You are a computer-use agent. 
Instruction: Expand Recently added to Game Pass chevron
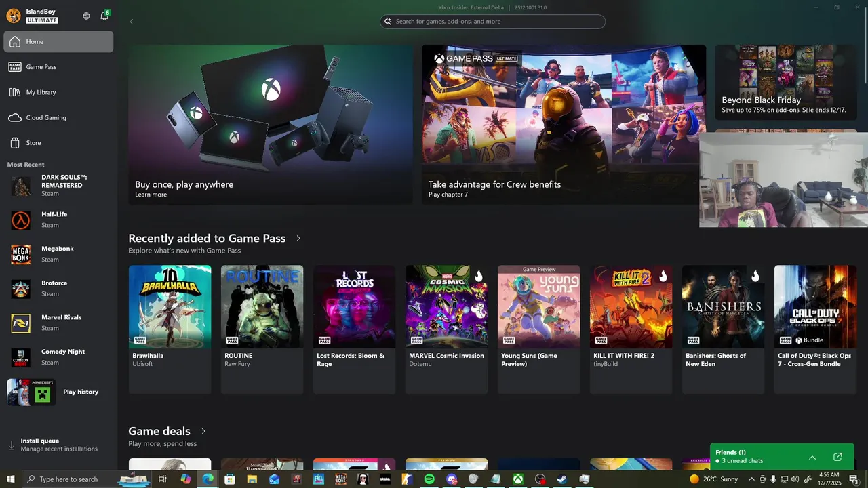(298, 239)
